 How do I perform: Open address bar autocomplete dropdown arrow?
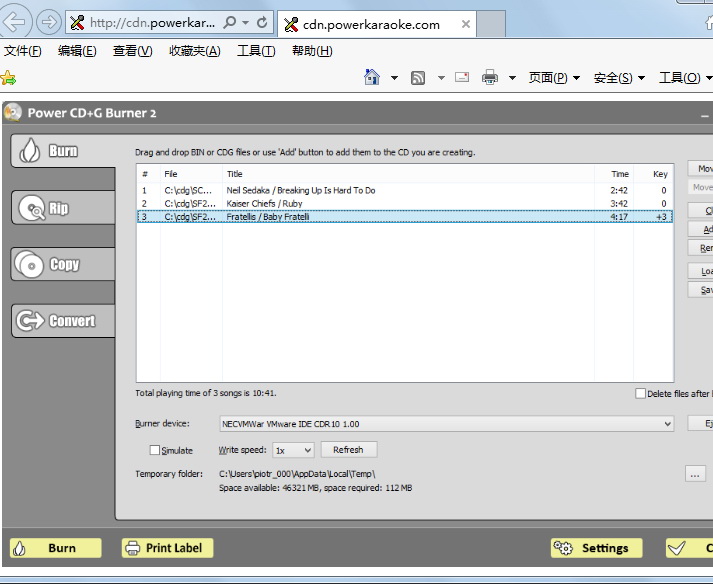(246, 22)
